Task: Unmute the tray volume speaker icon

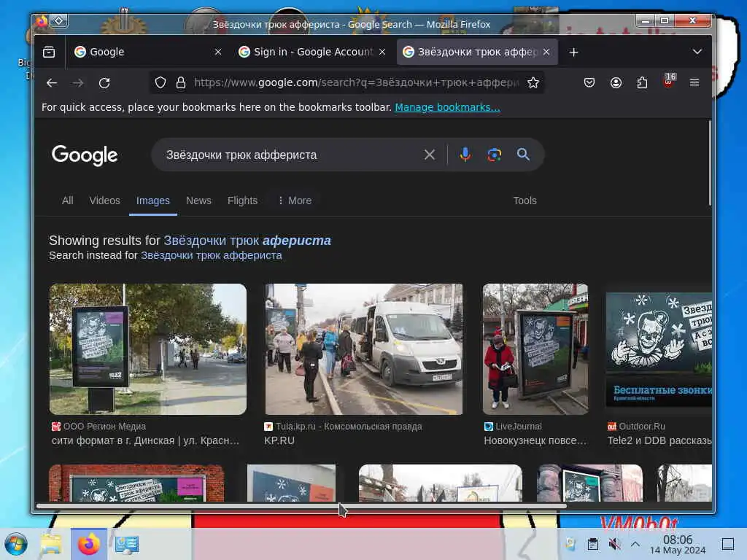Action: point(614,544)
